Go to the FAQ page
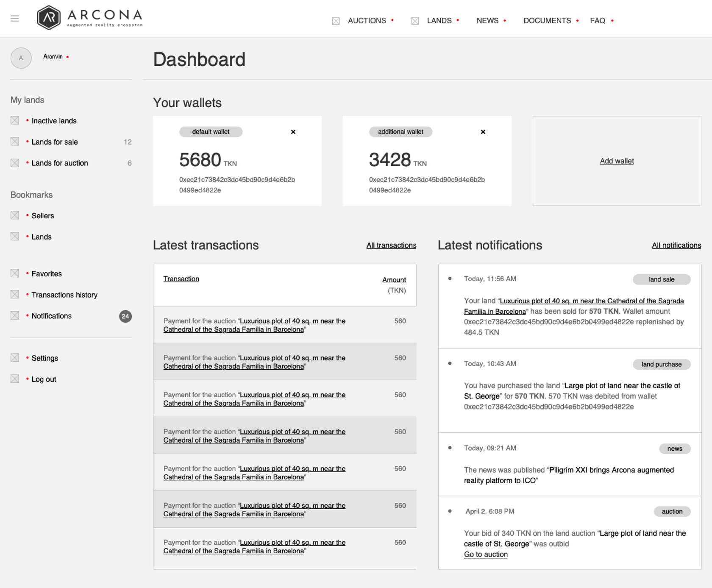712x588 pixels. (597, 21)
